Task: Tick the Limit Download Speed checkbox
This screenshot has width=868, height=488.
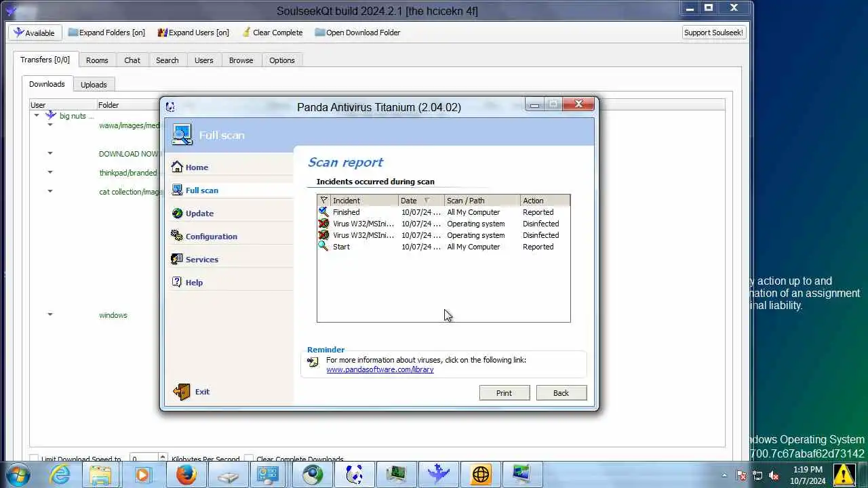Action: coord(34,460)
